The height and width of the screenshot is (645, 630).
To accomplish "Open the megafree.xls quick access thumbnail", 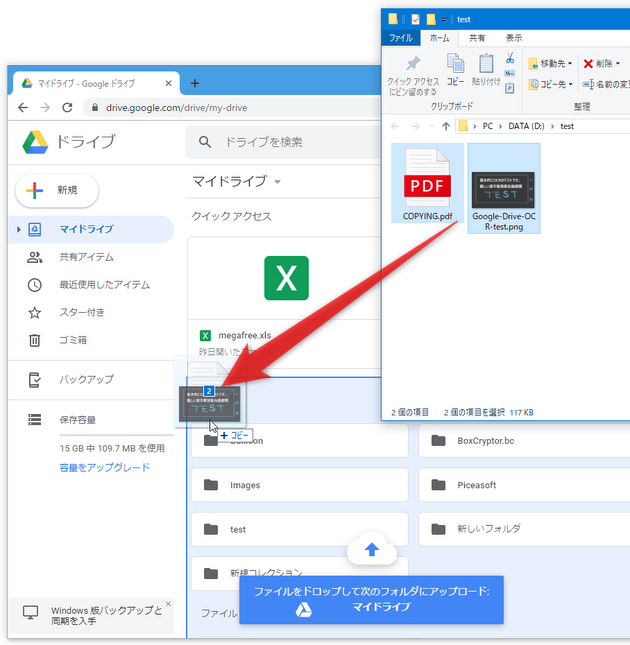I will 286,278.
